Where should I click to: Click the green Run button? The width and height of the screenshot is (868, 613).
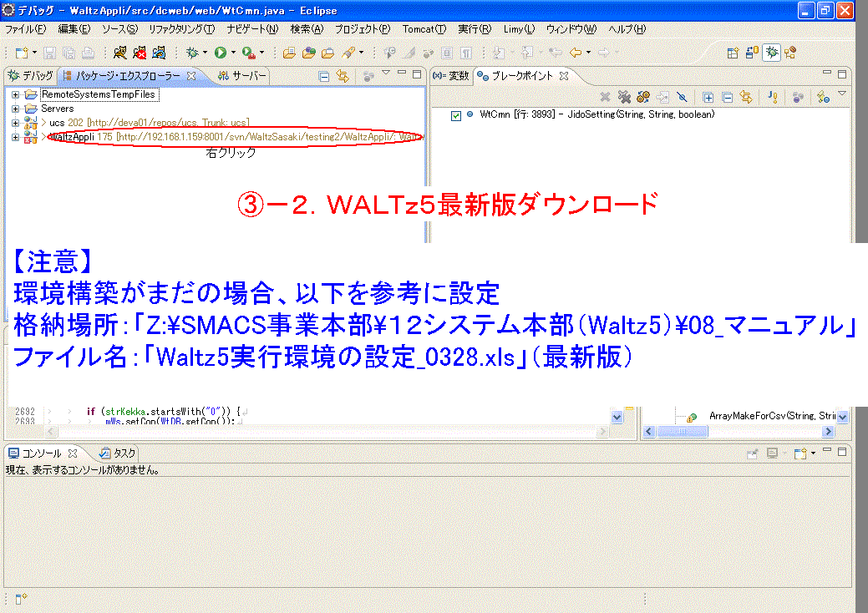tap(221, 53)
